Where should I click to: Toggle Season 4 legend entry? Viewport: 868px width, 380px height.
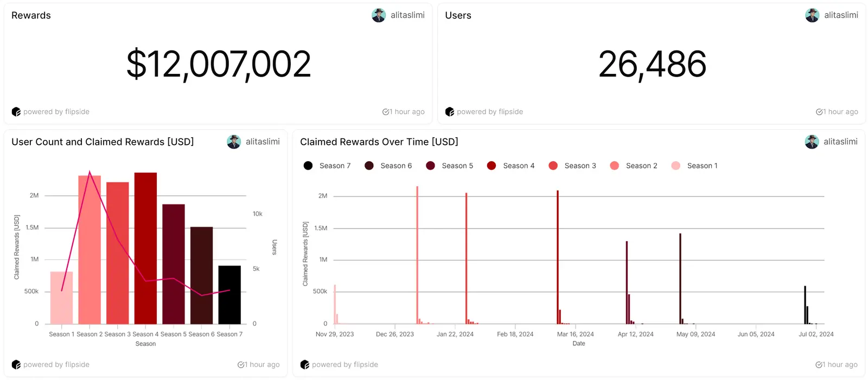click(511, 166)
